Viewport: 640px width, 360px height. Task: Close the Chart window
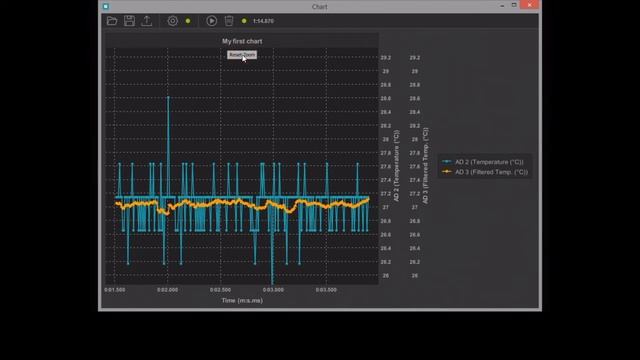click(x=529, y=5)
